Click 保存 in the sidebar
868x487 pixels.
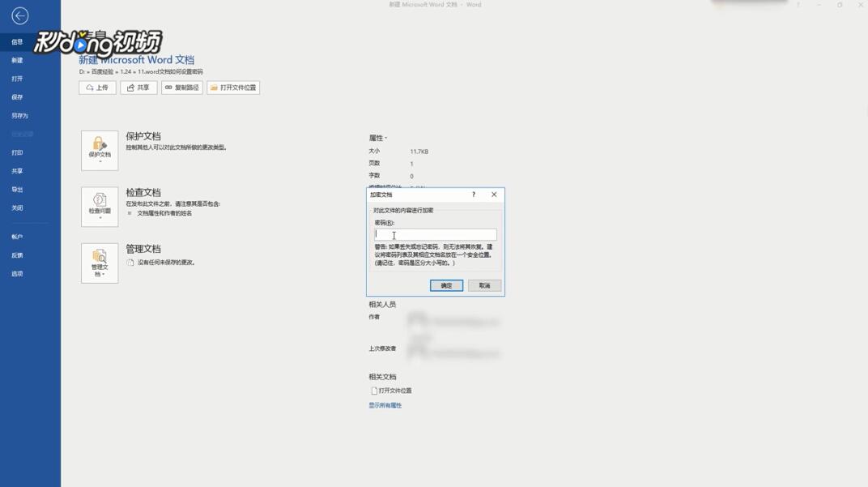[x=17, y=97]
